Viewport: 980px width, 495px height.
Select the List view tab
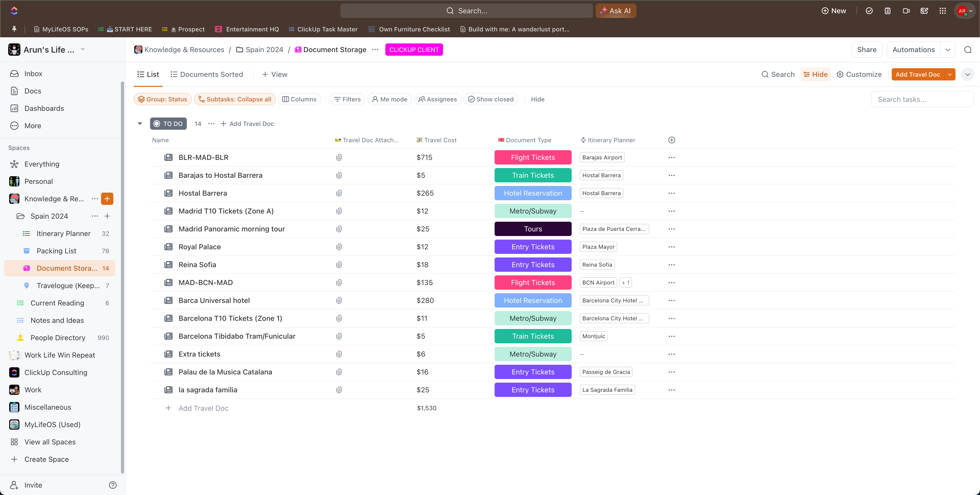click(x=148, y=74)
